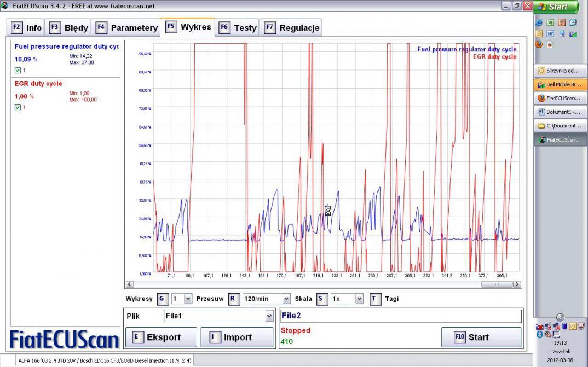Launch Messenger from quick launch
Screen dimensions: 588x367
click(562, 34)
